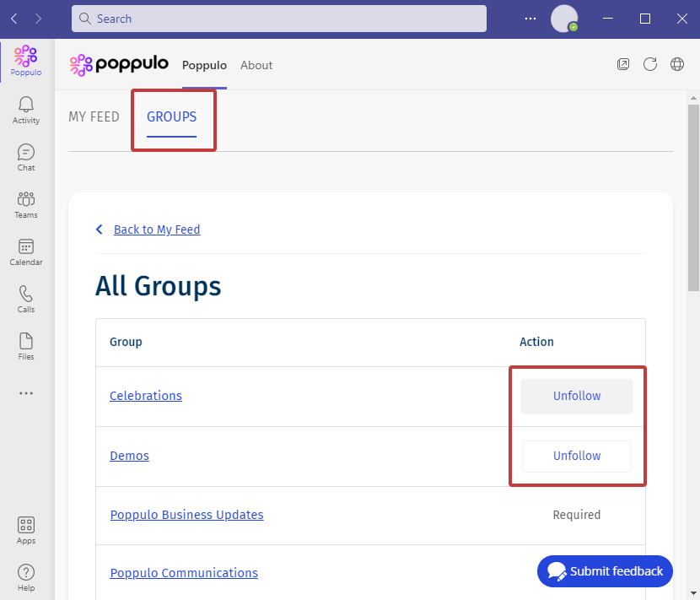Open the Apps icon in sidebar
This screenshot has height=600, width=700.
pos(26,530)
